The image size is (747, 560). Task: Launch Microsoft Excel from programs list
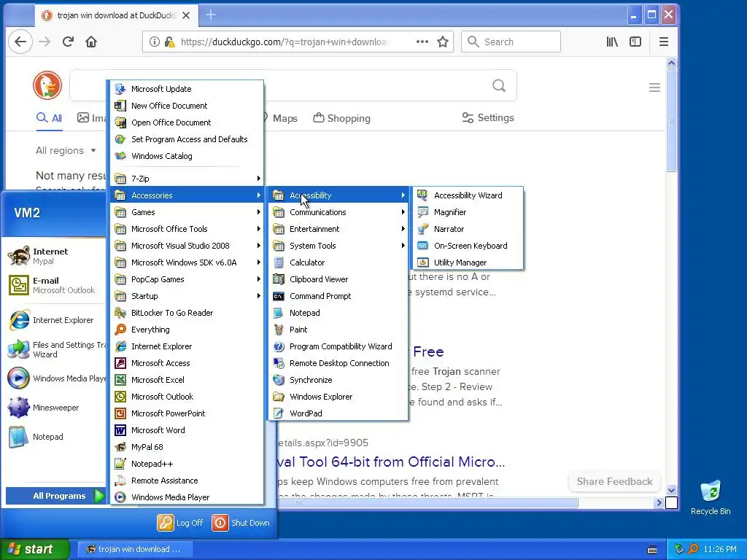[187, 380]
